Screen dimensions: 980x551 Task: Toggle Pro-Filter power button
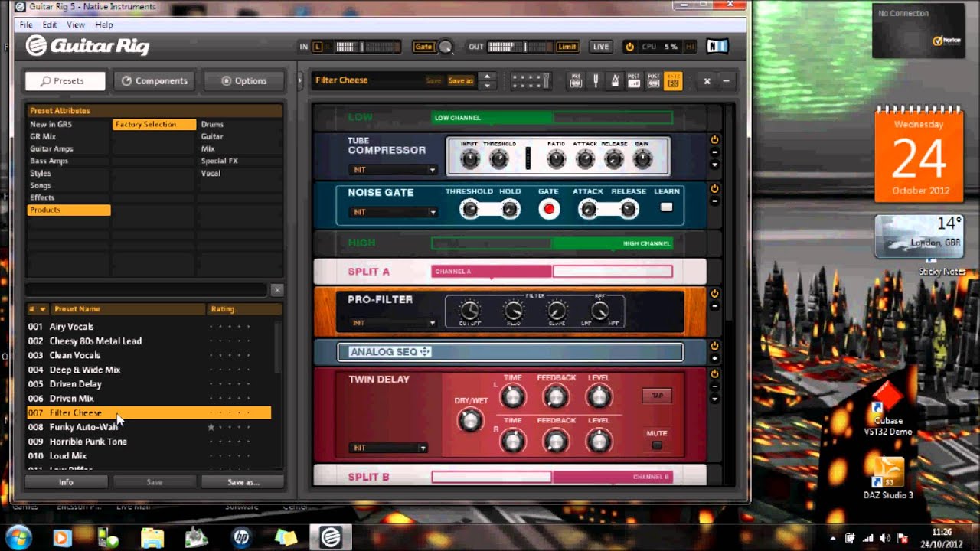click(x=714, y=293)
